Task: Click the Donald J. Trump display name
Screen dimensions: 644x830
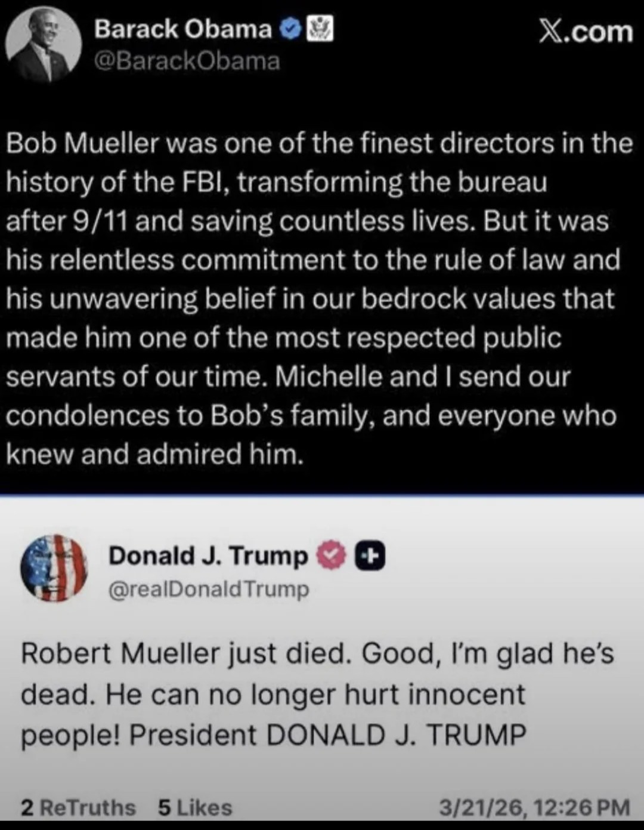Action: pyautogui.click(x=208, y=556)
